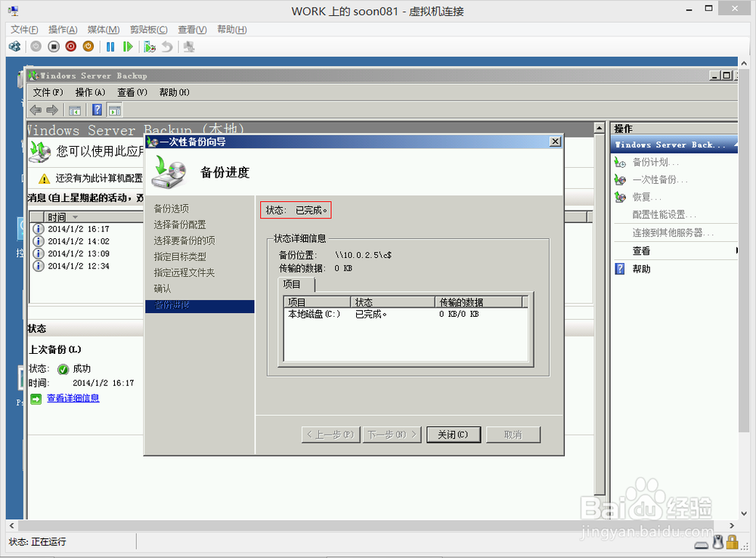756x558 pixels.
Task: Select the 项目 tab in status details
Action: point(296,284)
